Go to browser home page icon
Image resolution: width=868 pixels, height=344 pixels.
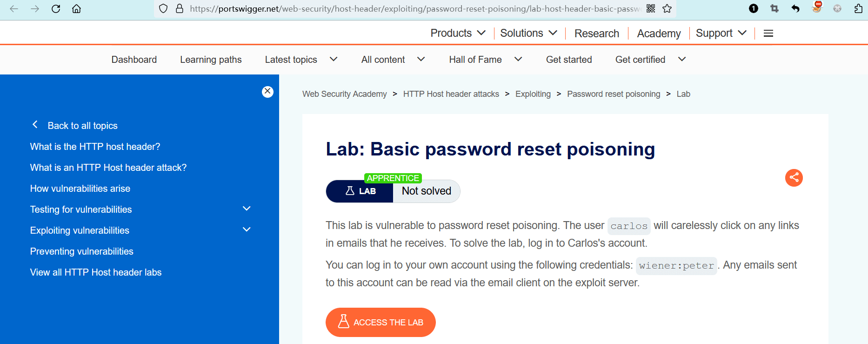[76, 9]
